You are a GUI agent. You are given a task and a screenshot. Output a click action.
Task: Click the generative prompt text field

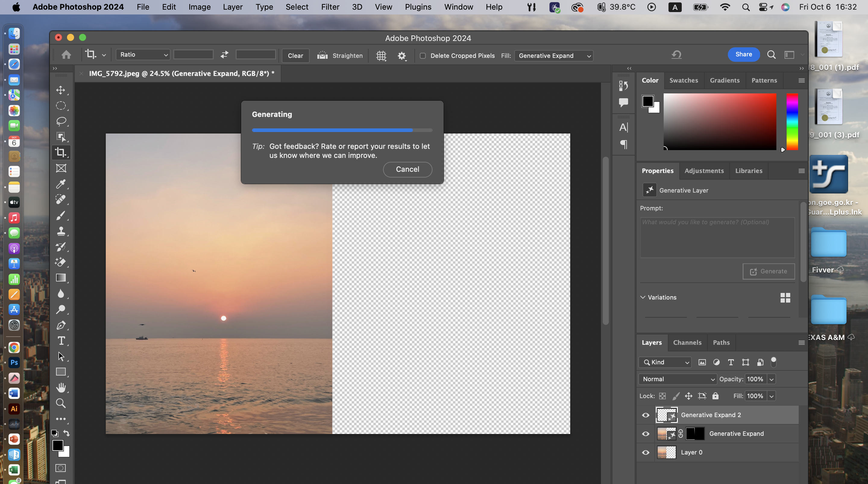tap(717, 237)
